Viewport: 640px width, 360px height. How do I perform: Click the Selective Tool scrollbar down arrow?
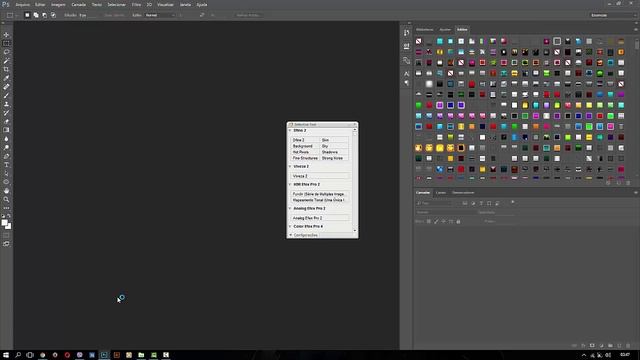tap(355, 231)
